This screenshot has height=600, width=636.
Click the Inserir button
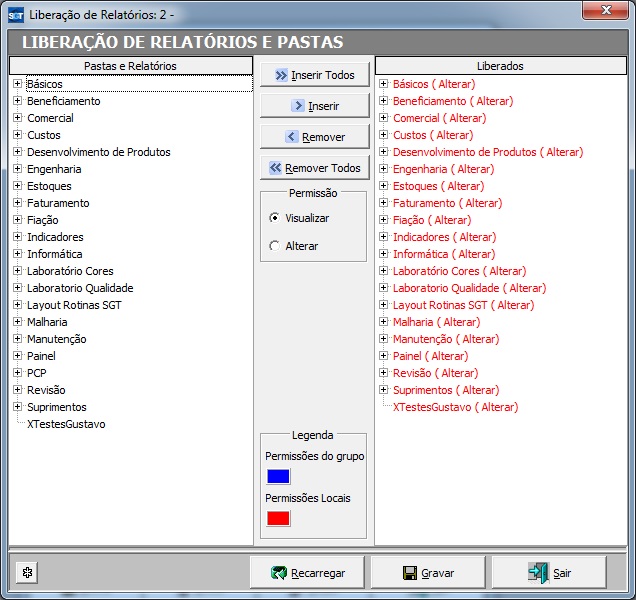click(x=315, y=106)
